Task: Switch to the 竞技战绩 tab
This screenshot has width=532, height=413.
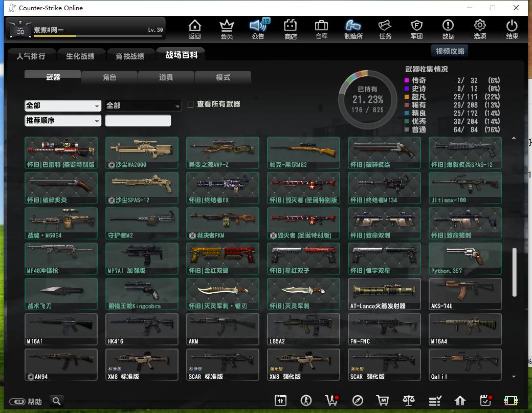Action: tap(130, 56)
